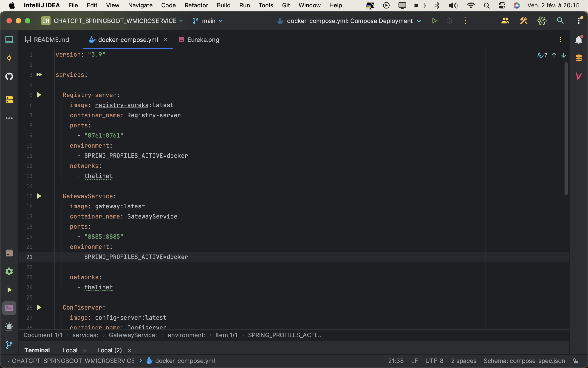The height and width of the screenshot is (368, 588).
Task: Change Schema compose-spec.json selection
Action: (x=524, y=361)
